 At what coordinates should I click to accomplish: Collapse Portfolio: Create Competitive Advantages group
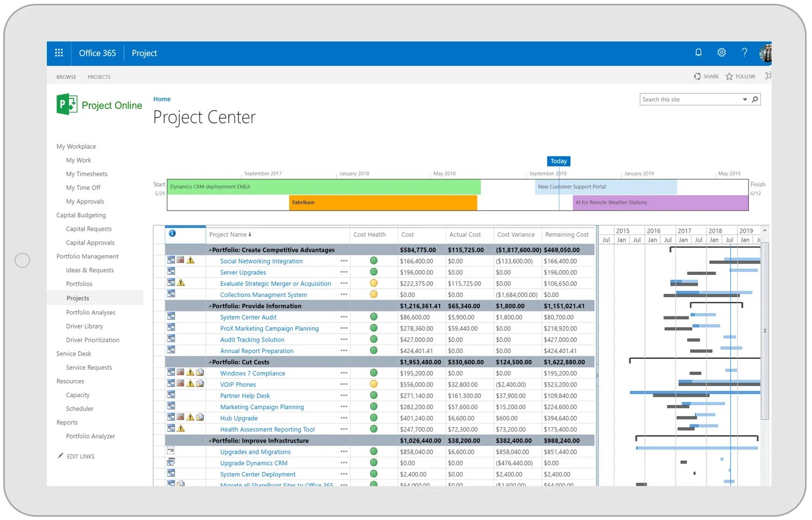[210, 250]
